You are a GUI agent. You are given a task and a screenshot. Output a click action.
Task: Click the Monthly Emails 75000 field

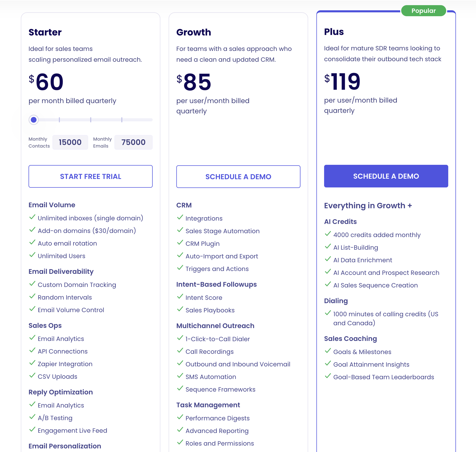coord(133,142)
